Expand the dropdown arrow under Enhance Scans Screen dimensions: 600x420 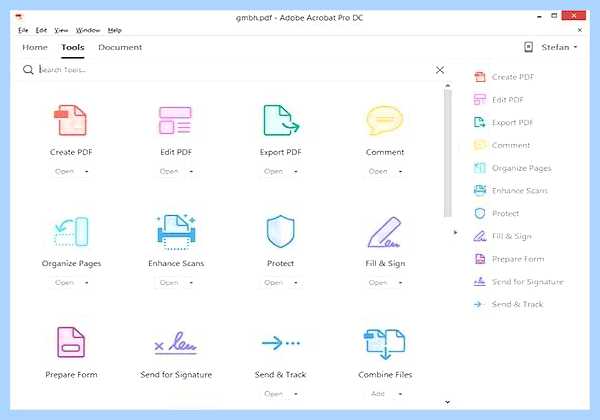191,283
